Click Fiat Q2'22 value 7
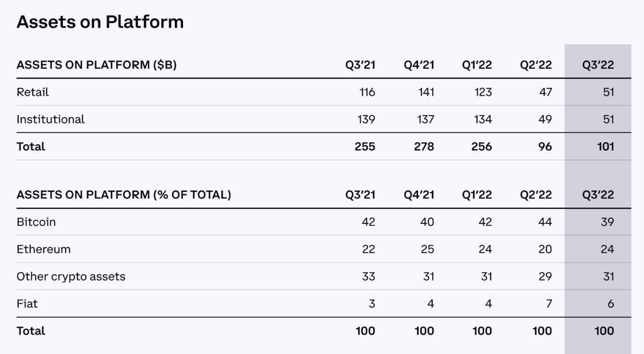Image resolution: width=644 pixels, height=354 pixels. (549, 304)
